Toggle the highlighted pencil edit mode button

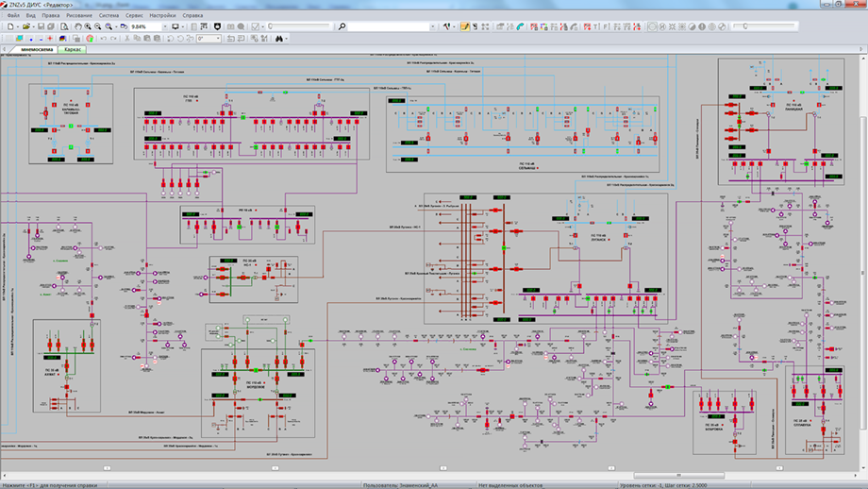pos(465,26)
